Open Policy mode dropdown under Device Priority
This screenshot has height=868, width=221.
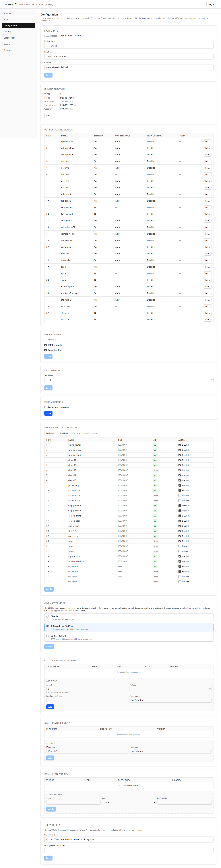point(170,751)
